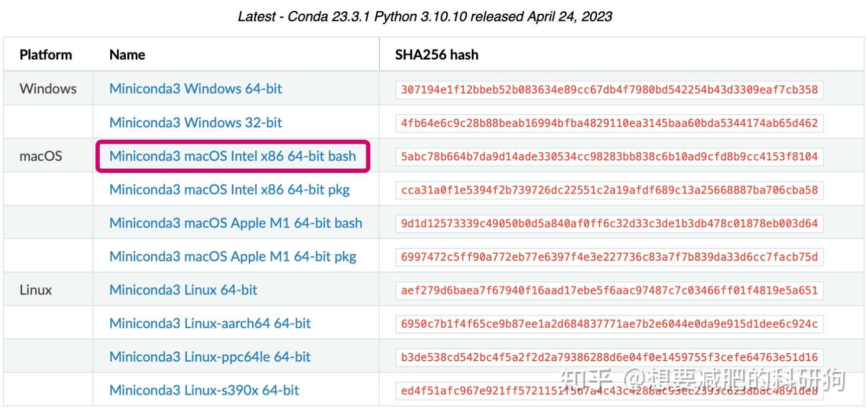This screenshot has height=415, width=868.
Task: Open Miniconda3 Linux-aarch64 64-bit link
Action: coord(210,323)
